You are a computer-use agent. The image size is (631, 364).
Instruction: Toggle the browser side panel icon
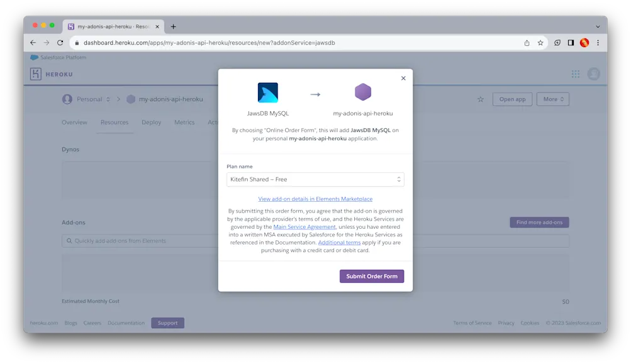pos(571,43)
